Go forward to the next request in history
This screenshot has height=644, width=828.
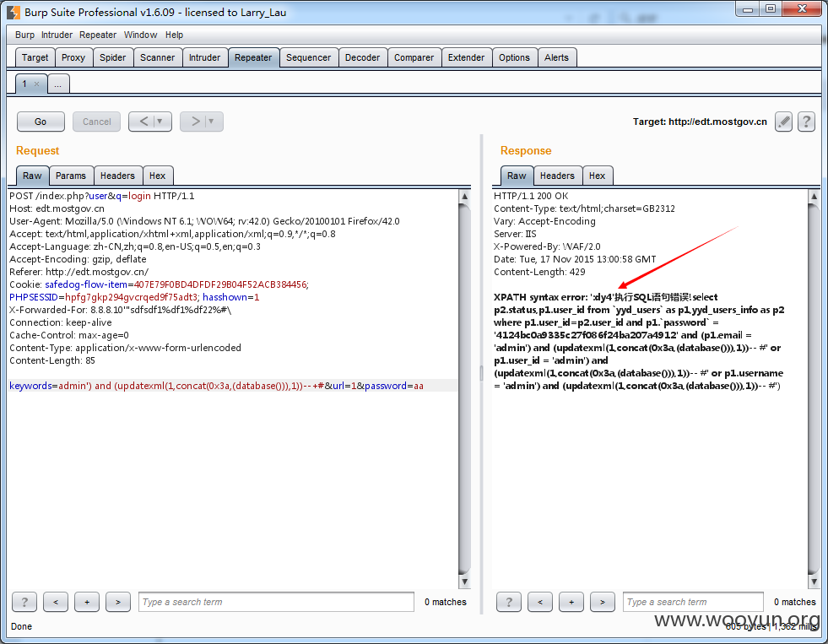[195, 122]
